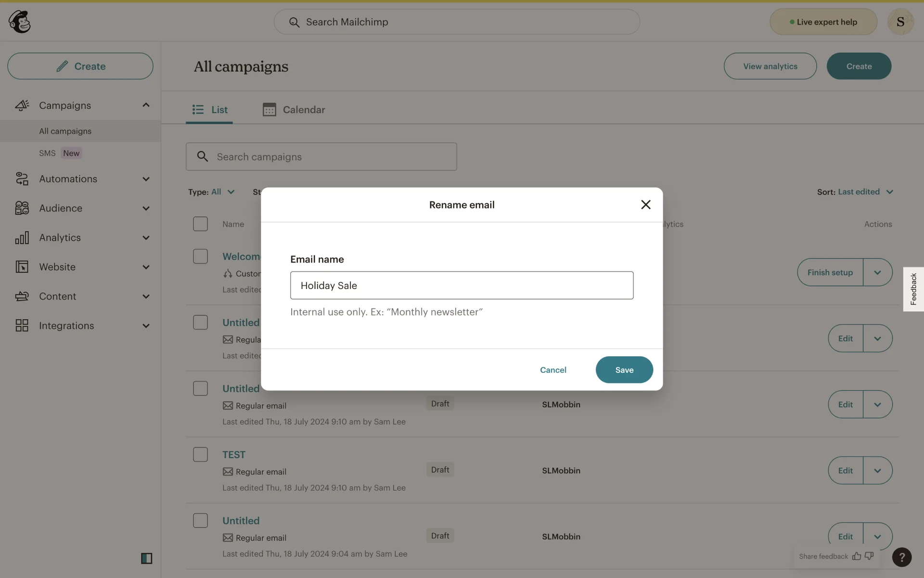Screen dimensions: 924x578
Task: Expand the Finish setup dropdown arrow
Action: pos(877,273)
